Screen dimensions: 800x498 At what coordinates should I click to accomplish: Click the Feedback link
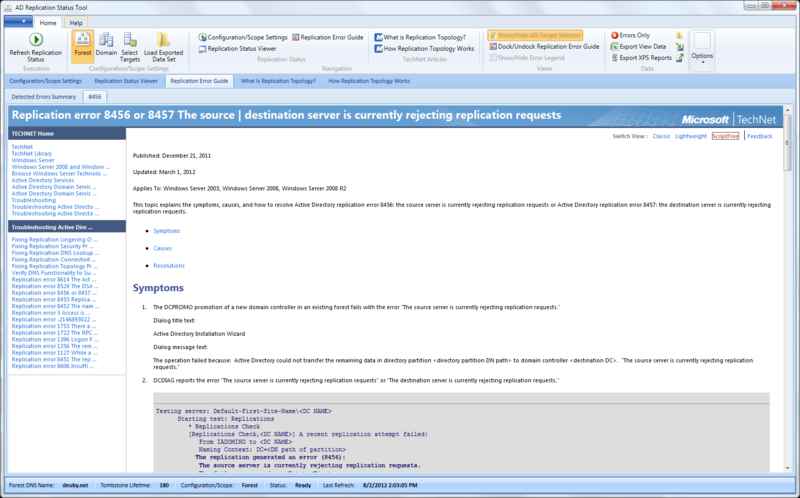pyautogui.click(x=760, y=136)
